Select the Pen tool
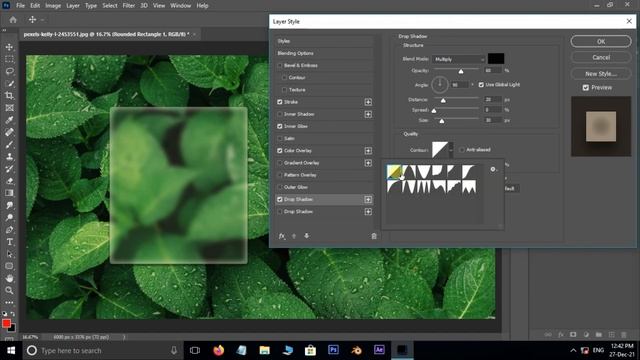 point(9,230)
